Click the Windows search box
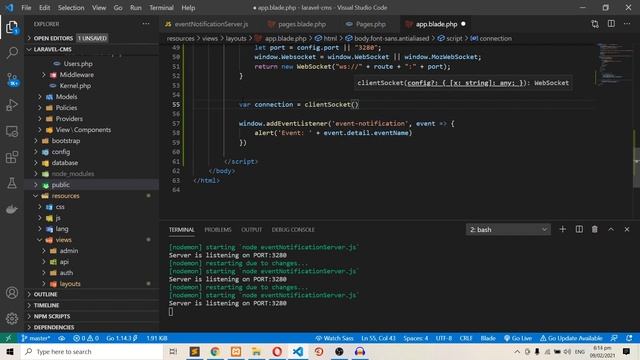Image resolution: width=640 pixels, height=360 pixels. pyautogui.click(x=92, y=351)
